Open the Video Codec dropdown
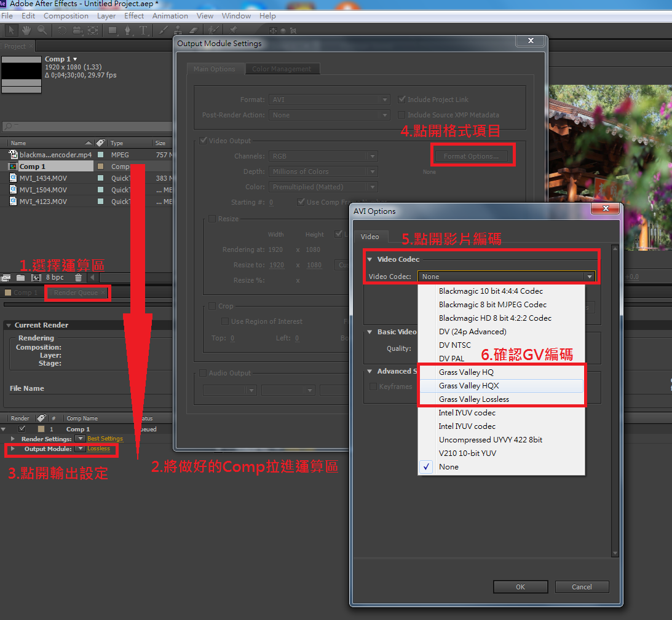 coord(507,277)
